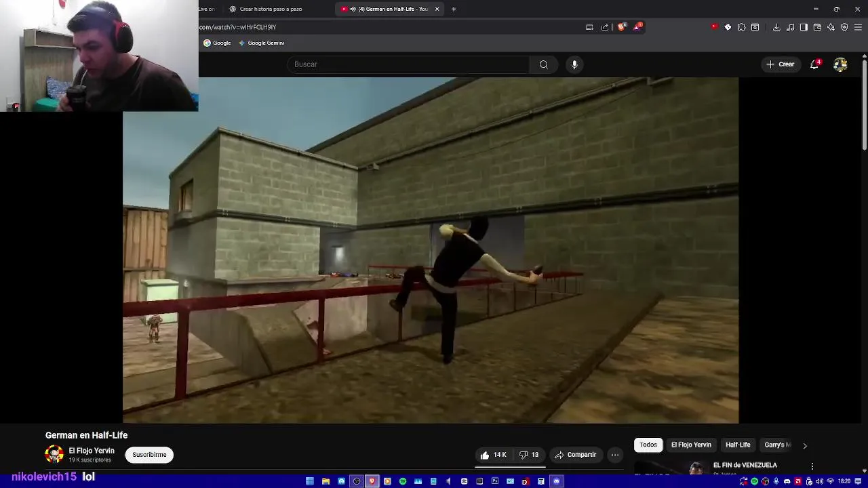Click the search magnifier button
The image size is (868, 488).
click(543, 64)
